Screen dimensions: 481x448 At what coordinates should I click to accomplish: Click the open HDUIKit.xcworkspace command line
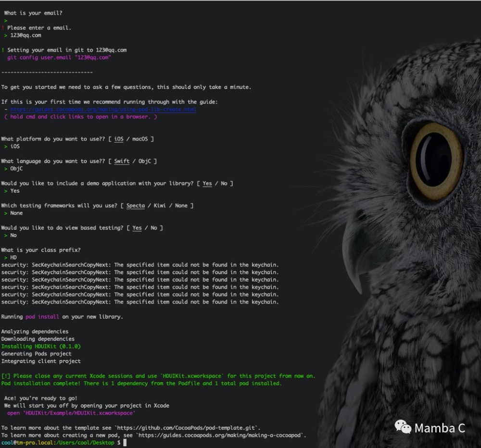pyautogui.click(x=71, y=413)
